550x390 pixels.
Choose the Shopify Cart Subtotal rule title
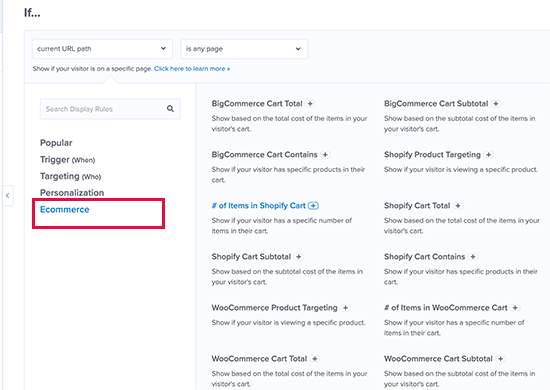251,257
